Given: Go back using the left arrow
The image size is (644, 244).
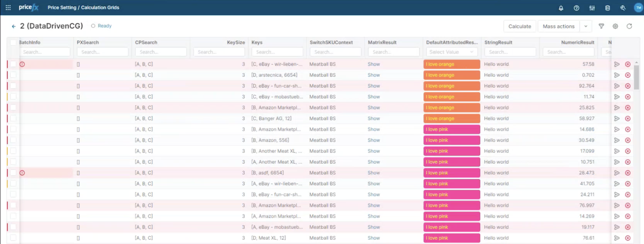Looking at the screenshot, I should click(14, 26).
